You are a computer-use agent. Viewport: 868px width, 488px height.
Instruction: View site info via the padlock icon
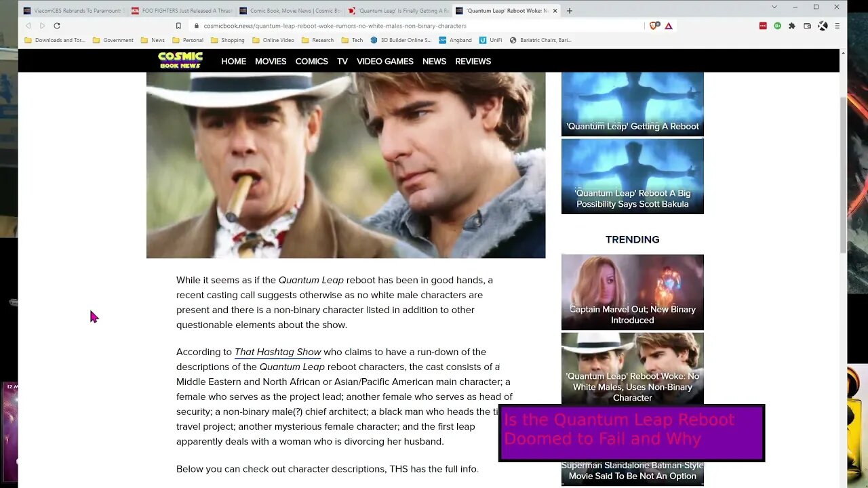(x=197, y=26)
